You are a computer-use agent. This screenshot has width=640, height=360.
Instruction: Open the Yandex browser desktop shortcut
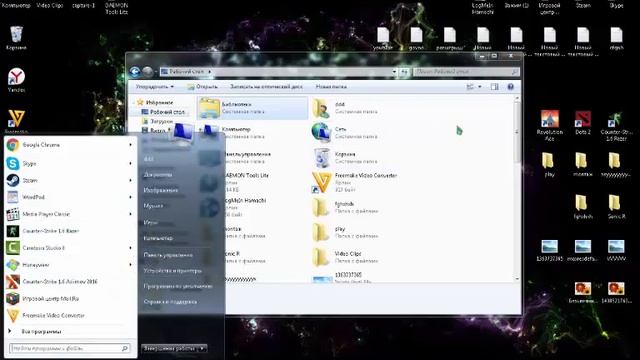click(16, 80)
